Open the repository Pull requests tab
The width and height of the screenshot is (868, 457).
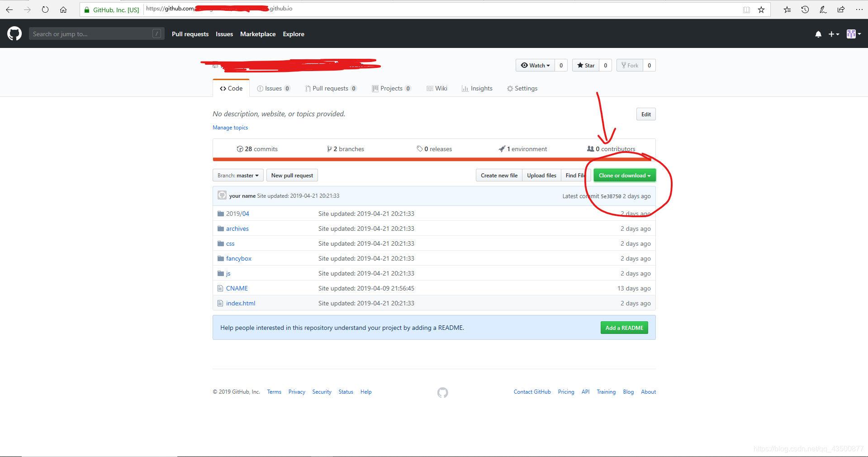331,88
